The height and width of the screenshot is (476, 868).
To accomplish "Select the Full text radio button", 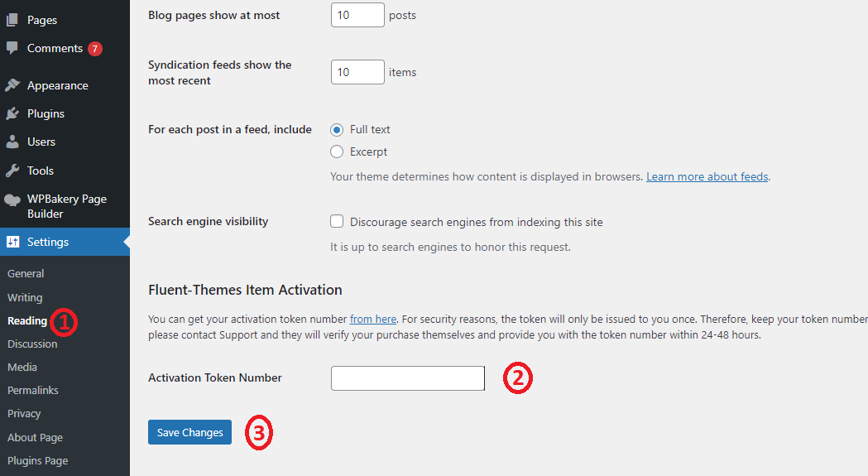I will click(x=337, y=130).
